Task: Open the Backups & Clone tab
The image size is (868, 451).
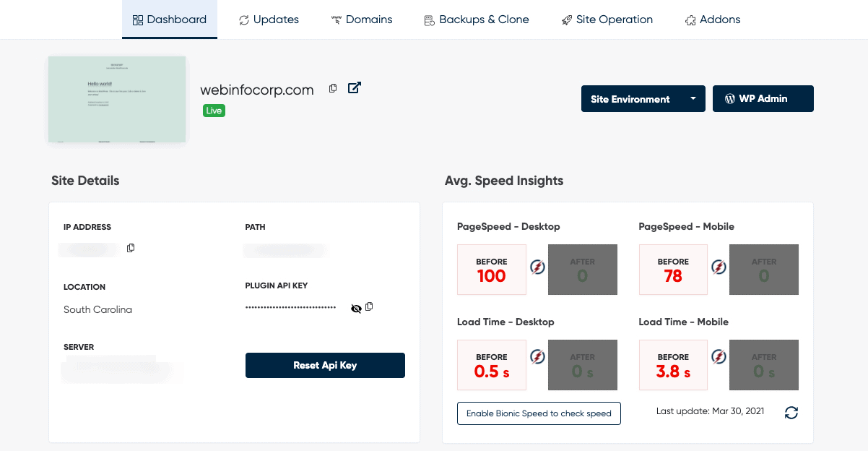Action: (x=477, y=20)
